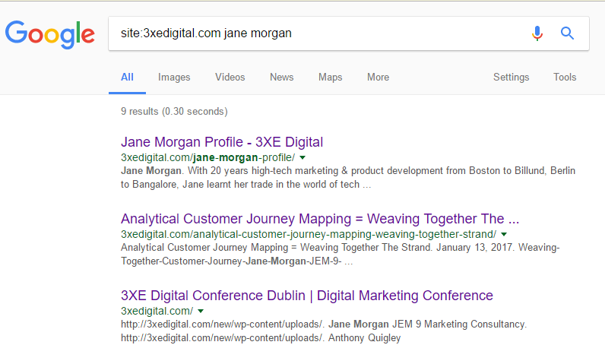
Task: Select the All results tab
Action: [127, 77]
